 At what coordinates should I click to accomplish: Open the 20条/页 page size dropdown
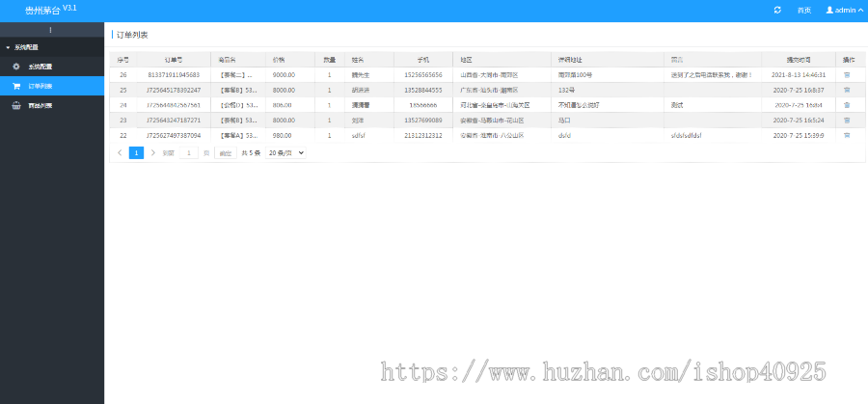pyautogui.click(x=285, y=152)
